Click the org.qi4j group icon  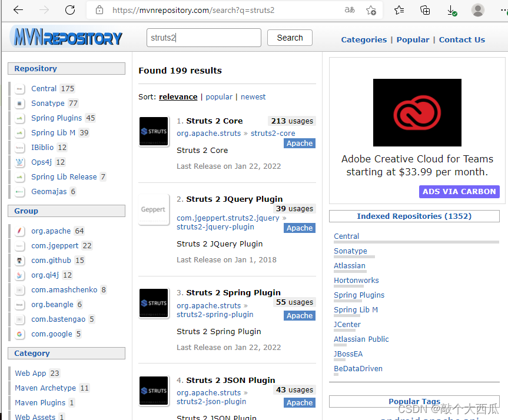tap(19, 275)
